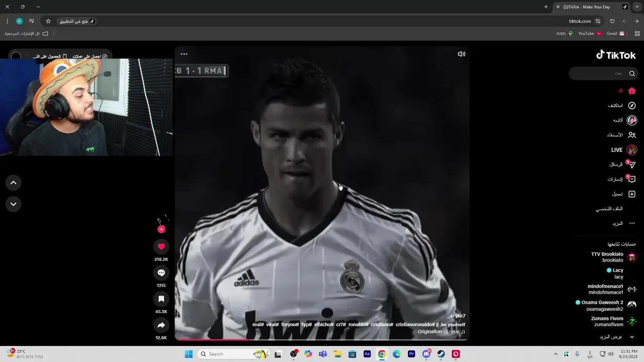Like the video with the heart icon
Viewport: 644px width, 362px height.
tap(161, 246)
